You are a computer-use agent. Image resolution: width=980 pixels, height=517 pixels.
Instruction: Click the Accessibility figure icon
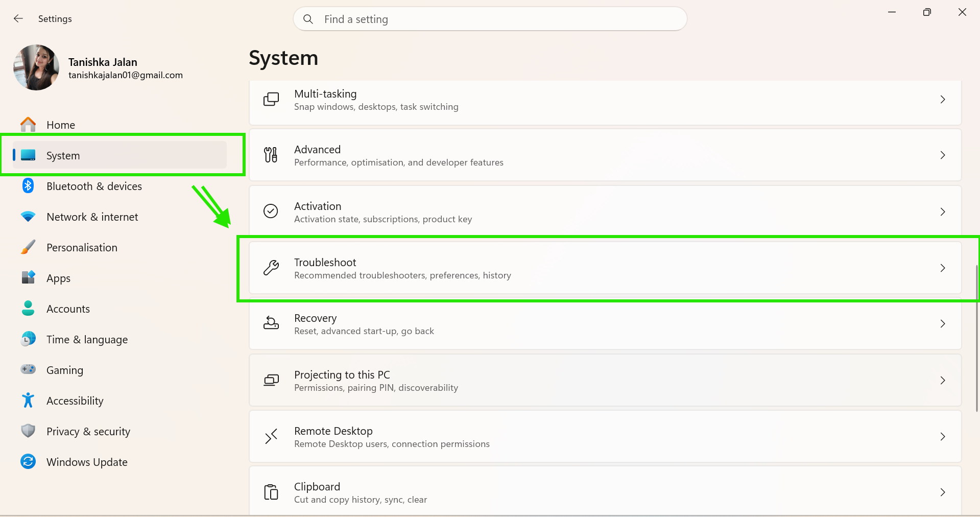point(28,400)
